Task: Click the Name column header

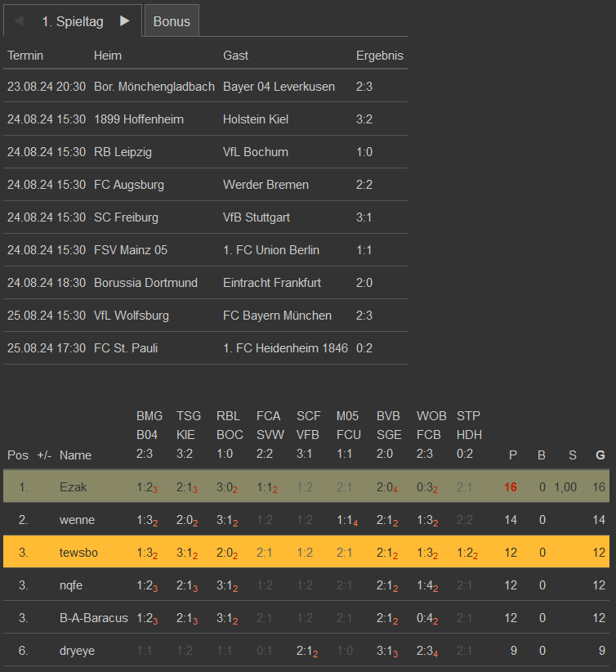Action: point(75,455)
